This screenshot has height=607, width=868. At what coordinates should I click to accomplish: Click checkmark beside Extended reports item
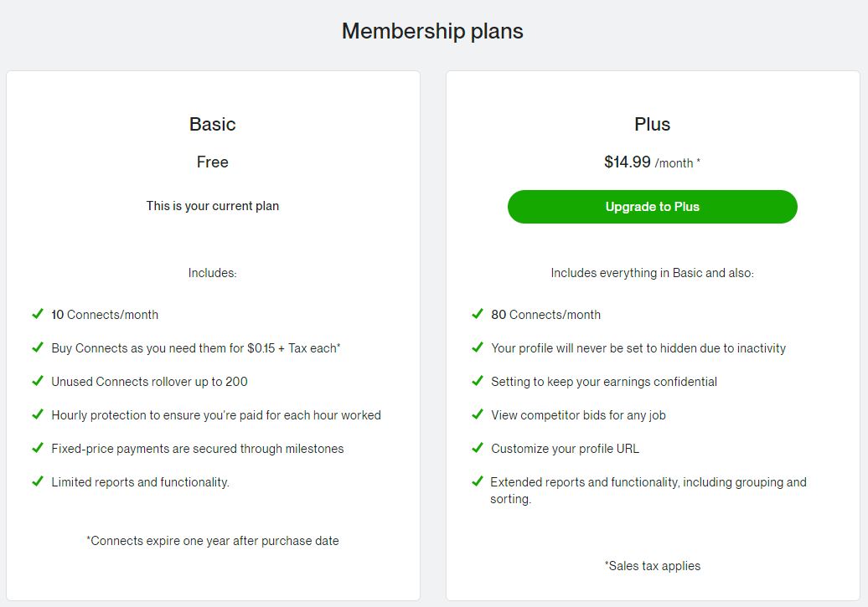(478, 481)
